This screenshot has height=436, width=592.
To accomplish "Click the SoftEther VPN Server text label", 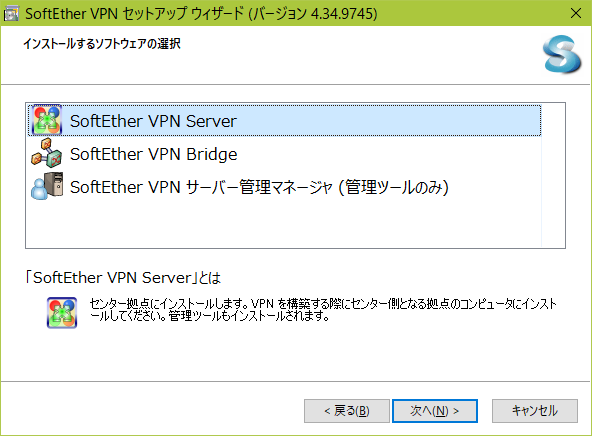I will [x=153, y=121].
